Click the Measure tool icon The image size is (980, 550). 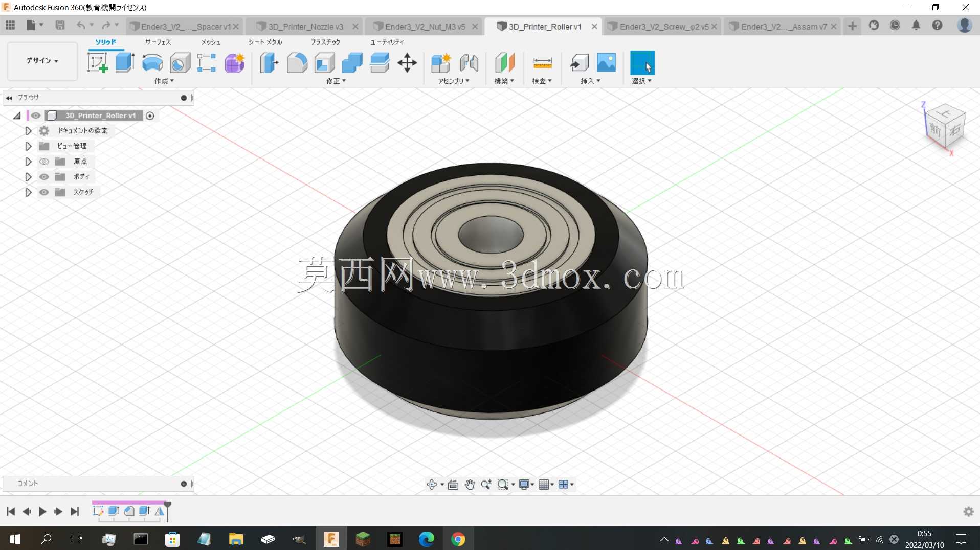[542, 63]
